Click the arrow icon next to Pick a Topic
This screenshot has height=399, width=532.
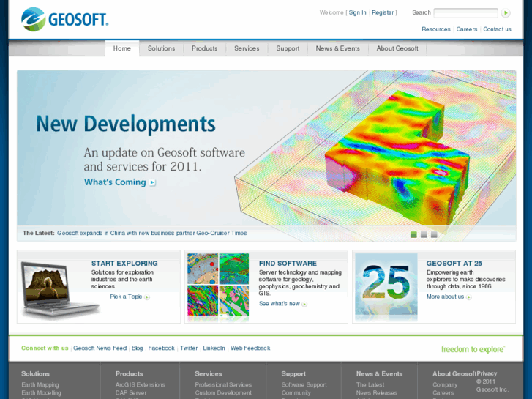pyautogui.click(x=147, y=297)
